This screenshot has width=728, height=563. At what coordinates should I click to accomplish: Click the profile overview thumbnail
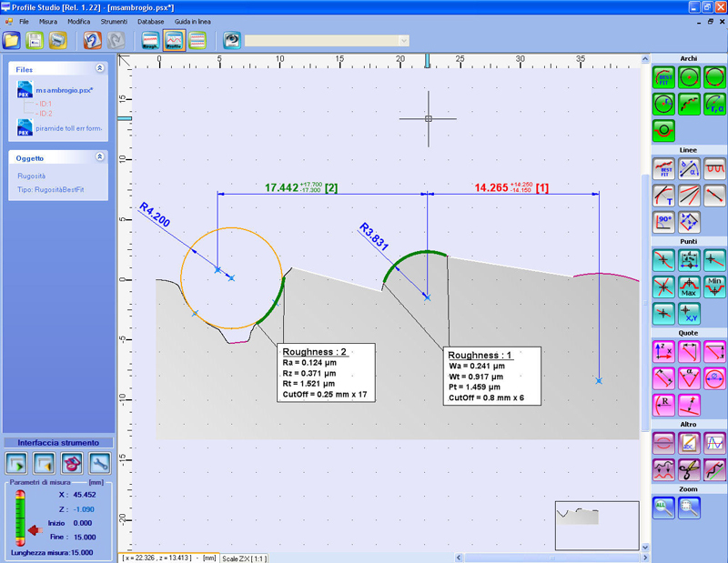click(596, 525)
